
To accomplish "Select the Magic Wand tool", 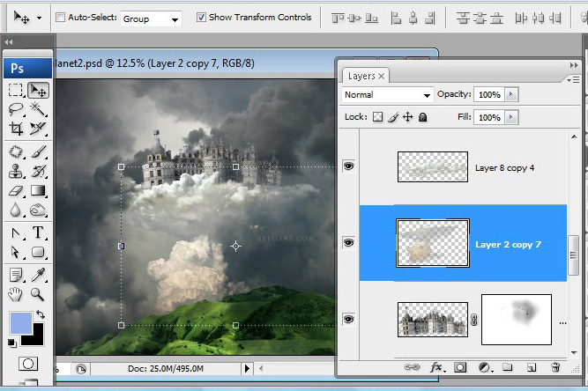I will point(38,109).
